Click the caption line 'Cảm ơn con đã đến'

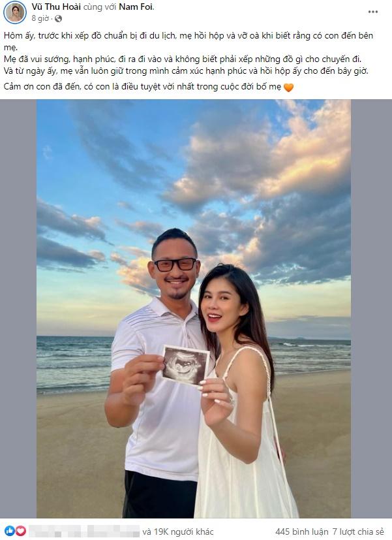point(42,87)
